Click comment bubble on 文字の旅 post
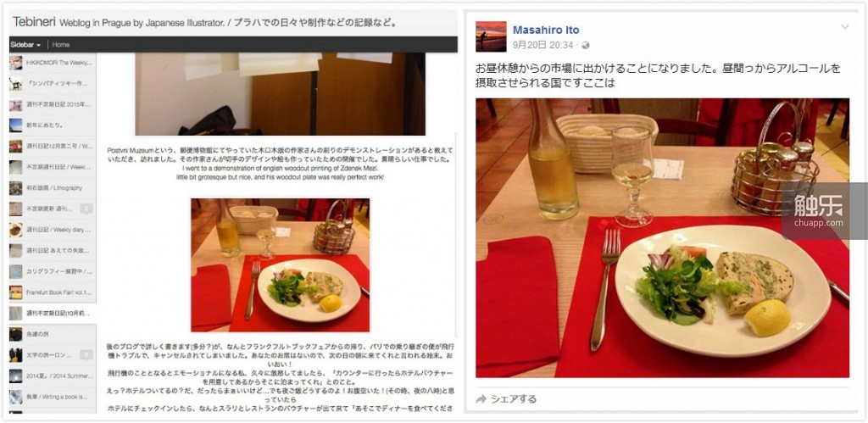This screenshot has width=868, height=423. click(x=86, y=355)
